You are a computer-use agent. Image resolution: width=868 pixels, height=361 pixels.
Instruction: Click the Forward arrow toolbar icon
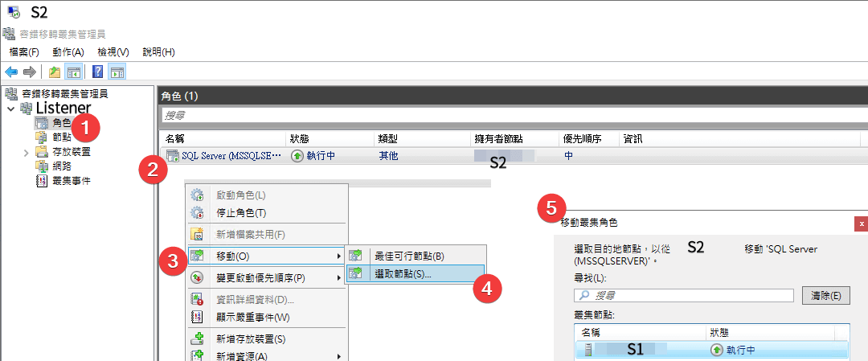(x=30, y=72)
